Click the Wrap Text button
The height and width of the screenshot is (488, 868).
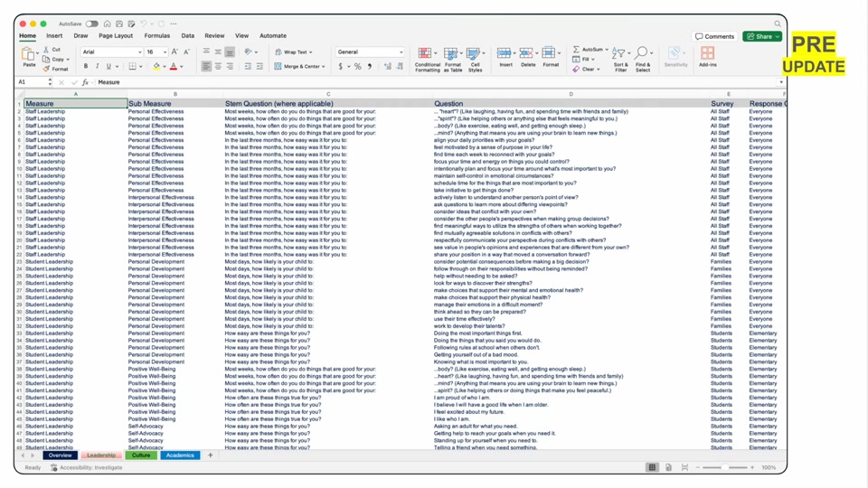(293, 52)
